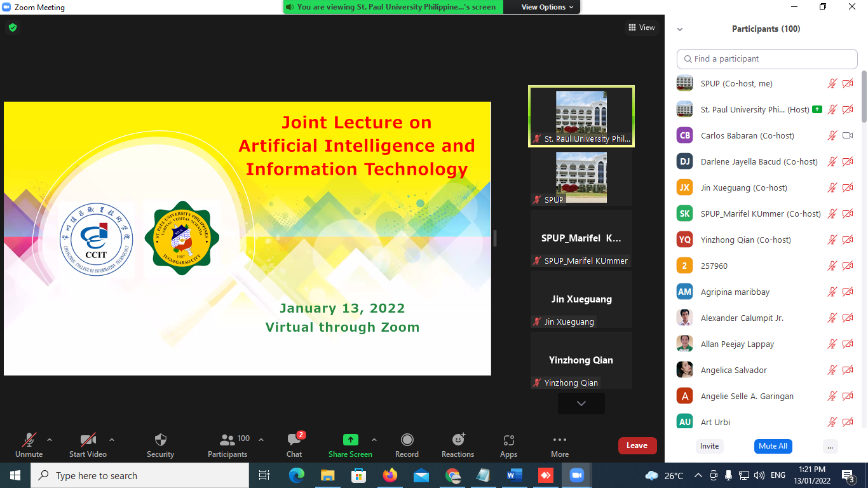Image resolution: width=868 pixels, height=488 pixels.
Task: Open participants panel more options (...) button
Action: [830, 446]
